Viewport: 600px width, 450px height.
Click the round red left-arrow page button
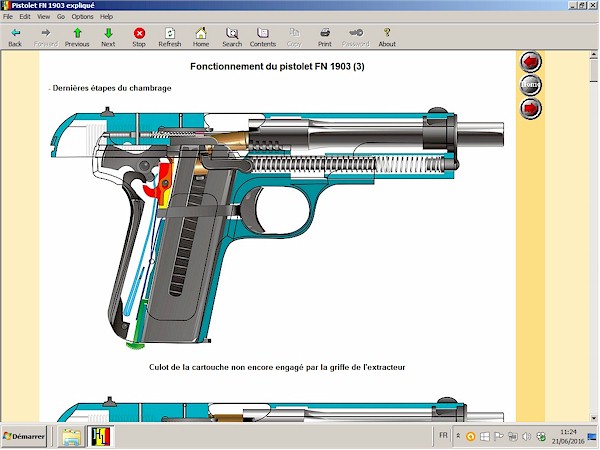click(x=530, y=61)
